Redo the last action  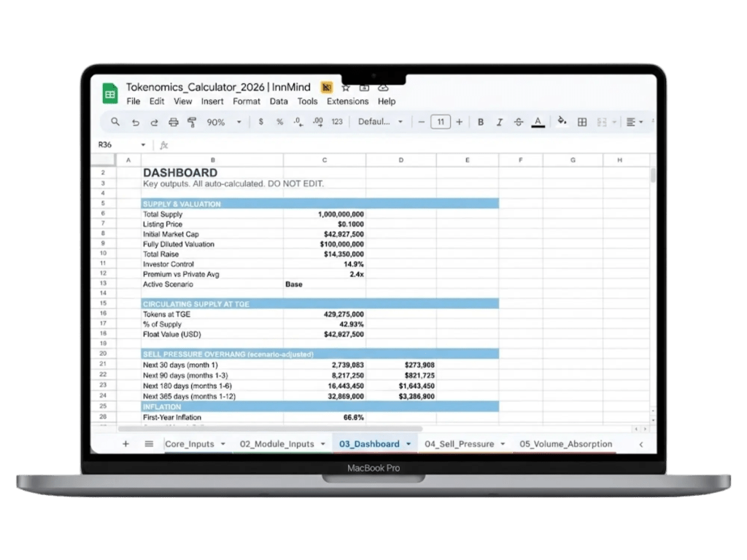click(153, 122)
